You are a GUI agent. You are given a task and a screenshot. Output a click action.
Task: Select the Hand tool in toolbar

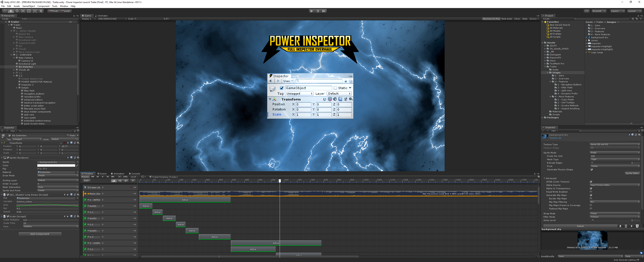(4, 11)
